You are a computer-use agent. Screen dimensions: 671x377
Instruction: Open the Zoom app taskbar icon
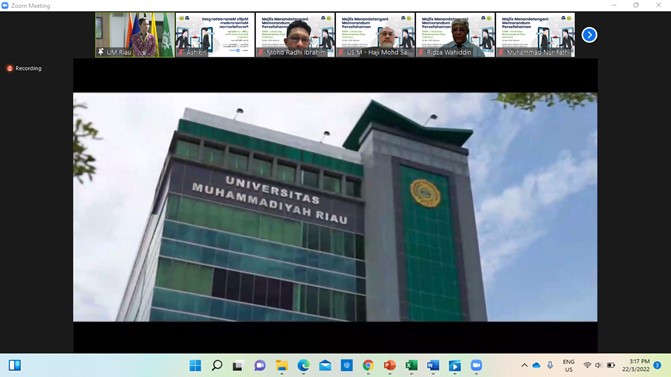[476, 365]
